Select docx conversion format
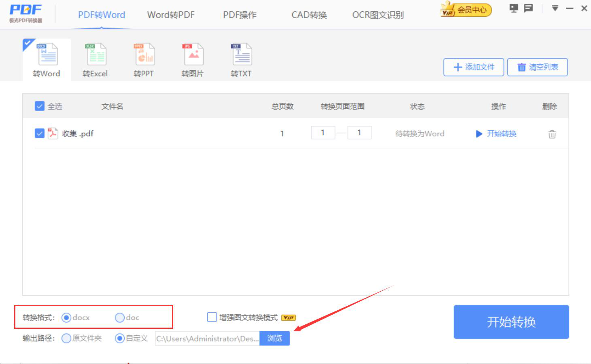Viewport: 591px width, 364px height. (x=66, y=317)
